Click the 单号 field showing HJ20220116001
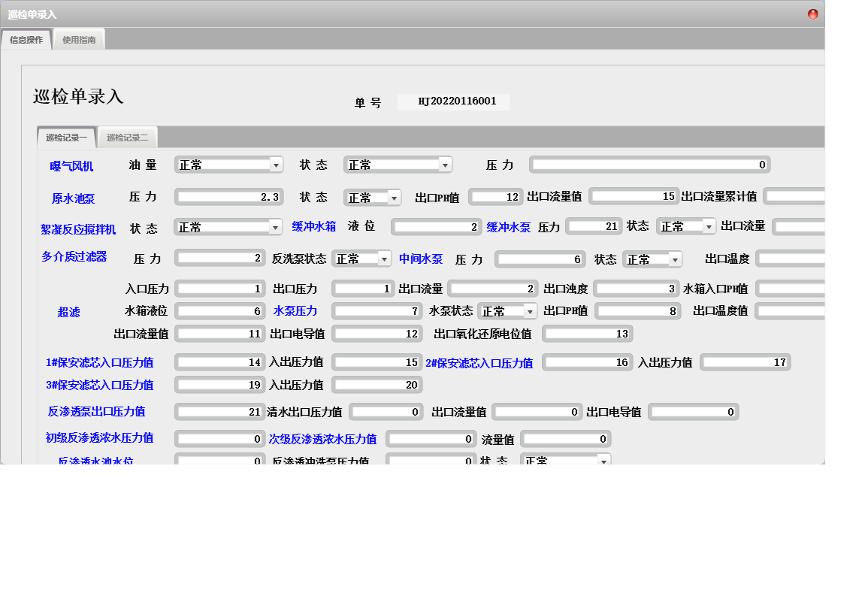 [x=453, y=101]
